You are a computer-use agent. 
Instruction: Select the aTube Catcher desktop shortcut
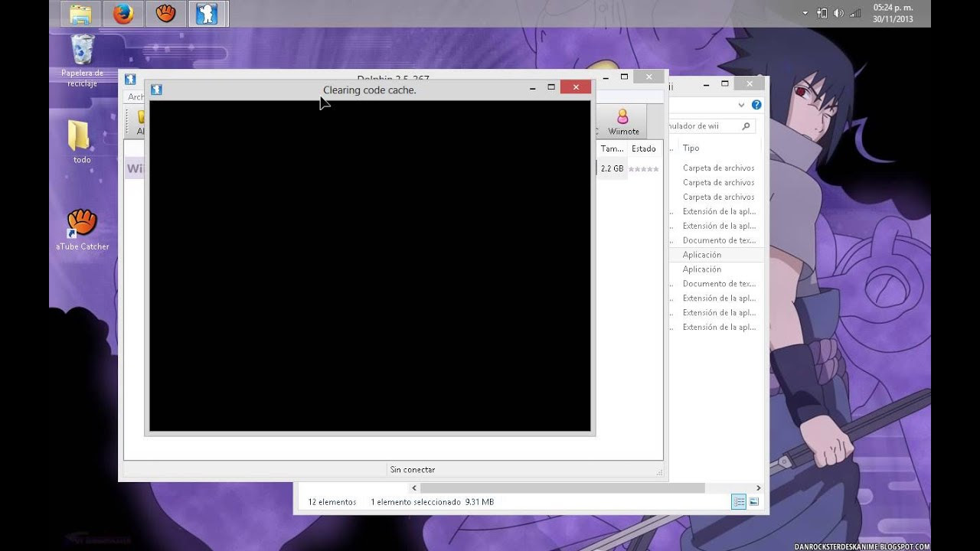(82, 230)
